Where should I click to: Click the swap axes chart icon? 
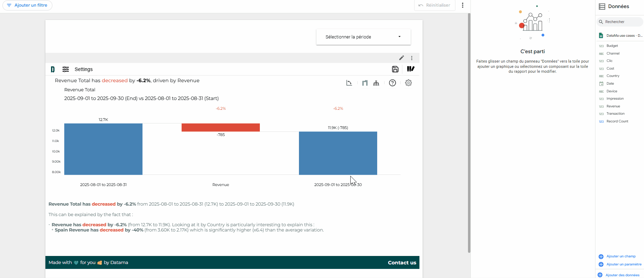[x=349, y=83]
